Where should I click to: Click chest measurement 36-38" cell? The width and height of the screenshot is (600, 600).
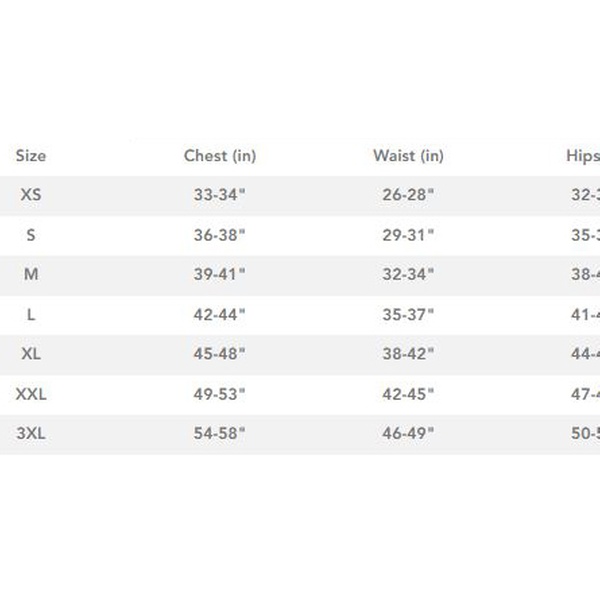pos(219,235)
